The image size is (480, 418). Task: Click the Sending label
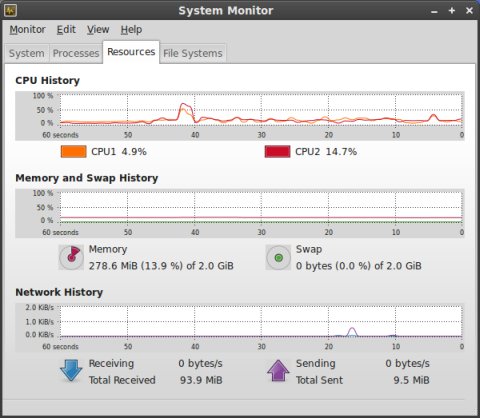pos(315,363)
